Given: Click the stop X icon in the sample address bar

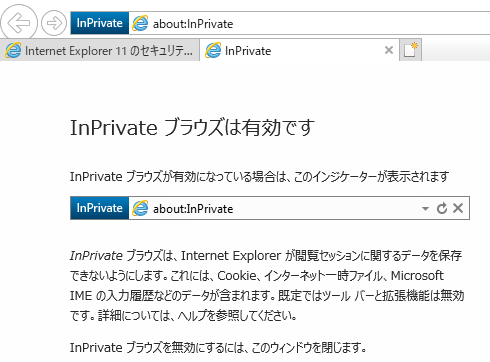Looking at the screenshot, I should point(458,208).
